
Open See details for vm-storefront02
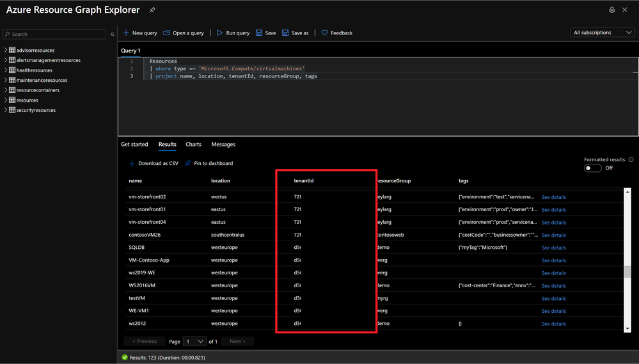point(553,197)
